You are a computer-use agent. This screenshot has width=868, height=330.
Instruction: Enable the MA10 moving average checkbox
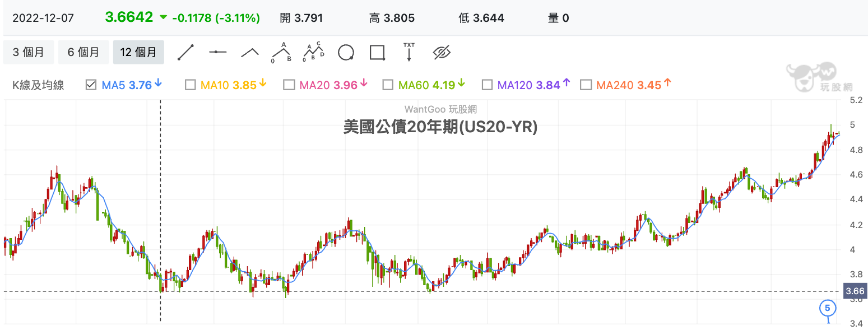[x=191, y=85]
